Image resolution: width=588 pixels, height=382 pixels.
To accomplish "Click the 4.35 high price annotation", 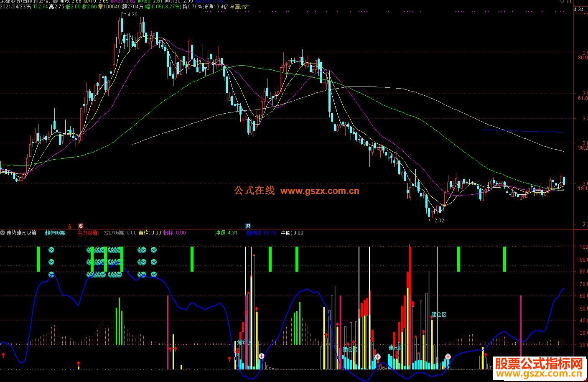I will (132, 15).
